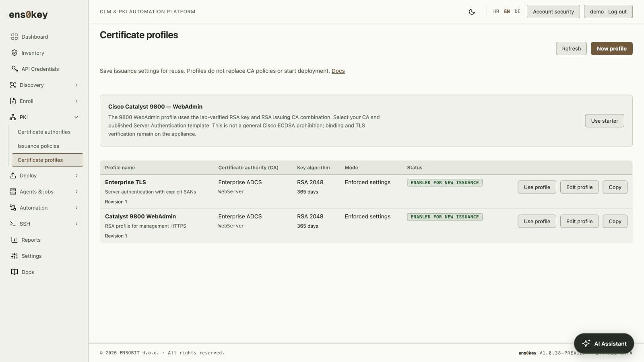Use profile for Enterprise TLS
Screen dimensions: 644x362
pos(537,187)
